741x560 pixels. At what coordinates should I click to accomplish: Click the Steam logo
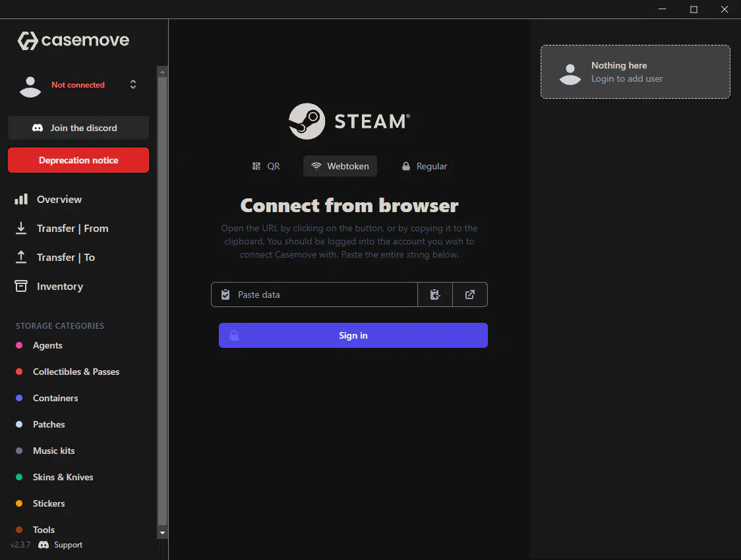349,121
